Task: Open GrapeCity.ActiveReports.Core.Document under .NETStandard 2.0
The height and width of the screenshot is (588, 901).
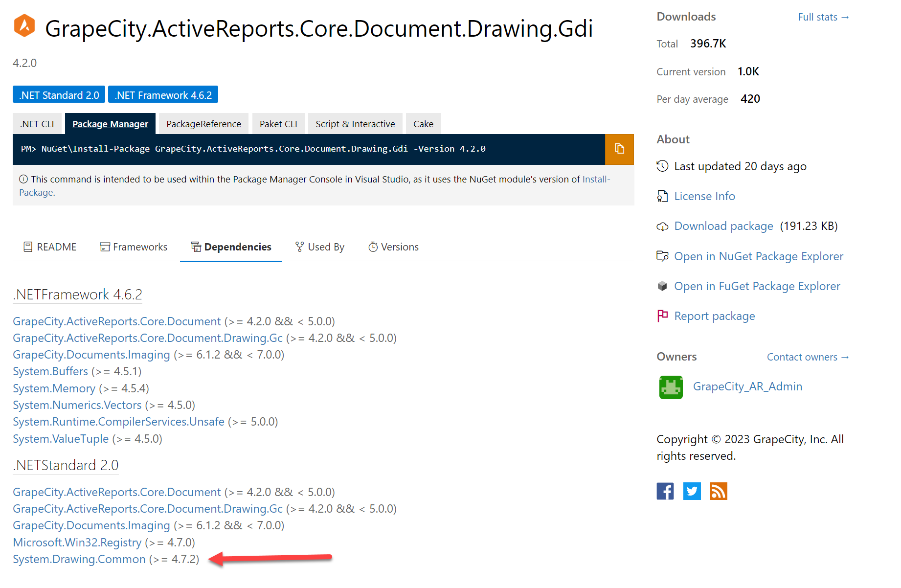Action: (117, 492)
